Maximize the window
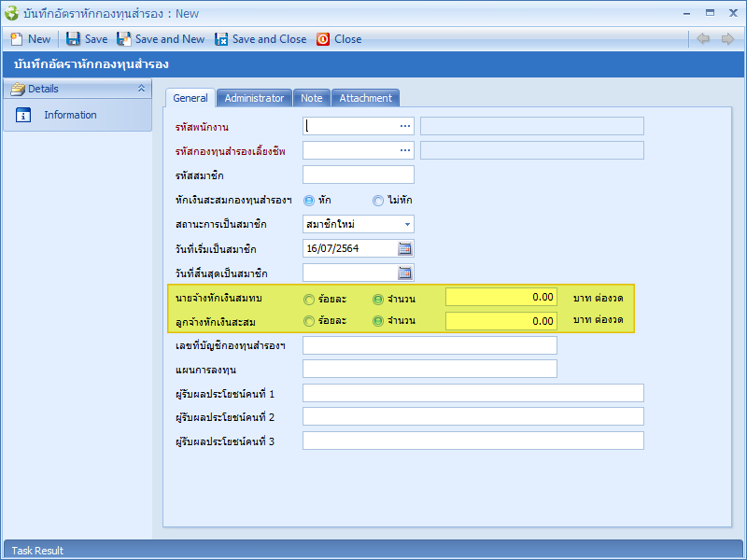Screen dimensions: 747x560 (x=710, y=13)
